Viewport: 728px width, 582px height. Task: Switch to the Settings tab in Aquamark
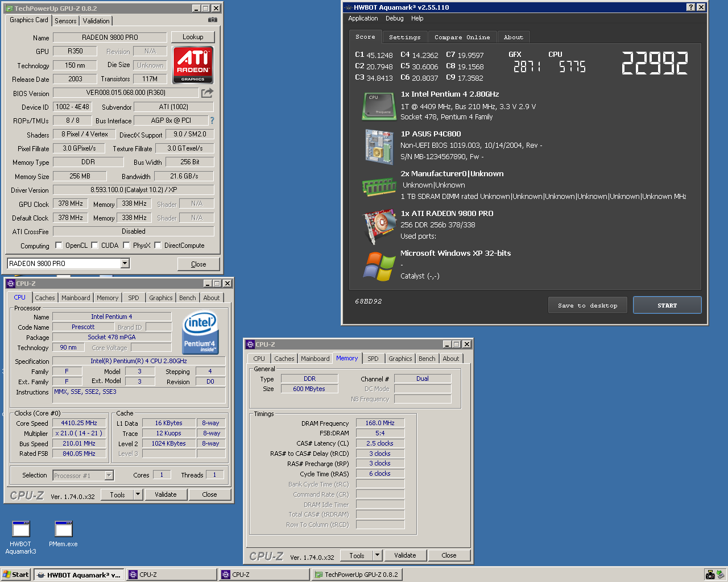tap(404, 37)
